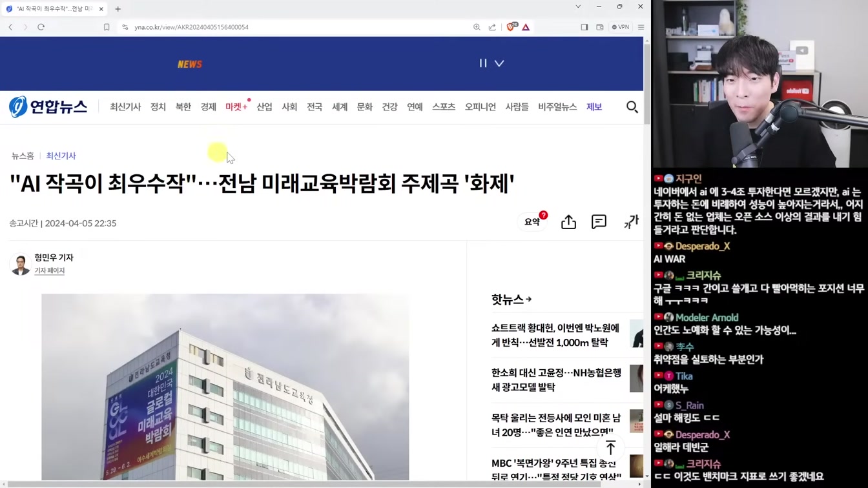868x488 pixels.
Task: Open the 목탁 울리는 전등사 headline
Action: point(555,425)
